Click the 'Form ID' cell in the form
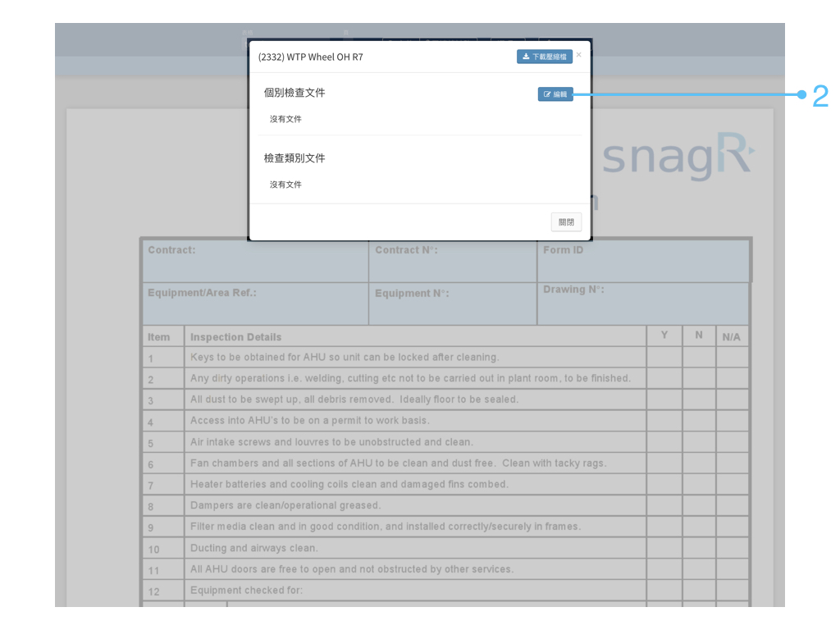The width and height of the screenshot is (840, 630). coord(643,262)
